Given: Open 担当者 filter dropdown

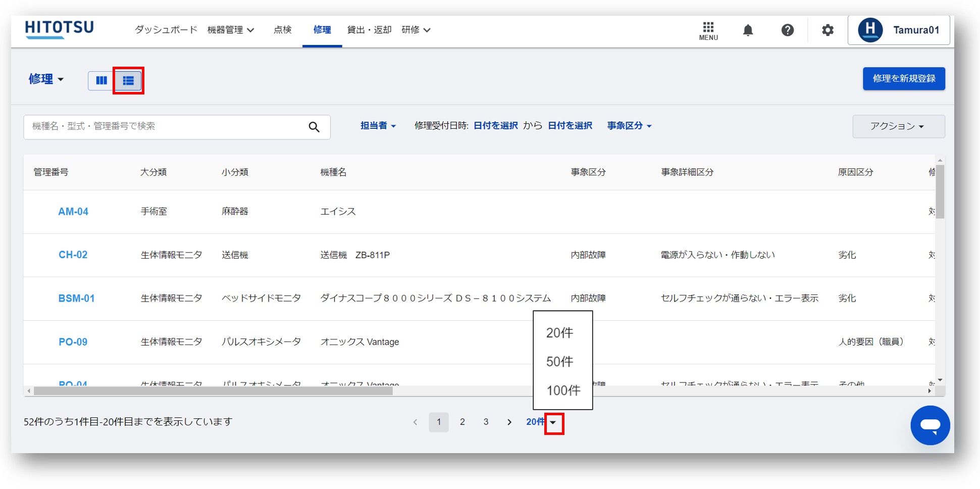Looking at the screenshot, I should click(x=378, y=126).
